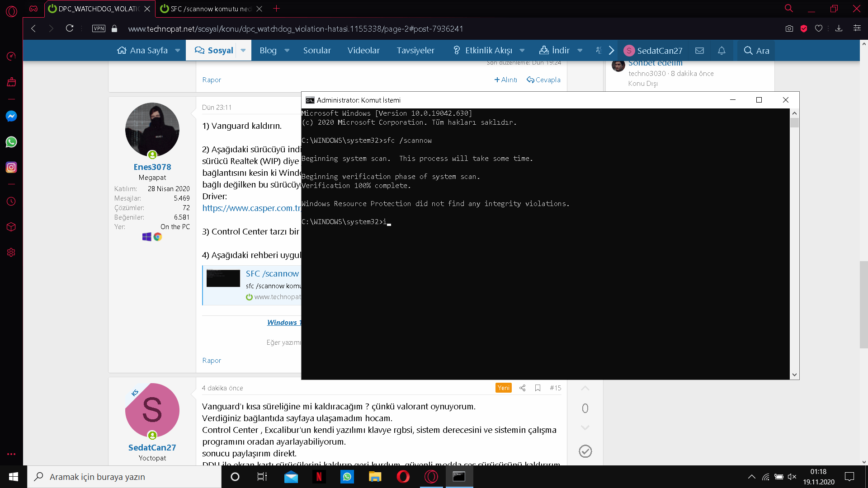This screenshot has height=488, width=868.
Task: Open Messenger from Opera sidebar
Action: pos(11,116)
